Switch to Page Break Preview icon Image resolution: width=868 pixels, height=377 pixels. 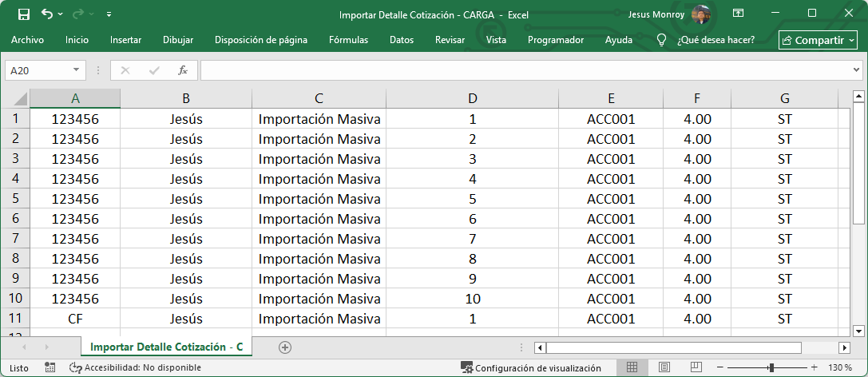696,367
